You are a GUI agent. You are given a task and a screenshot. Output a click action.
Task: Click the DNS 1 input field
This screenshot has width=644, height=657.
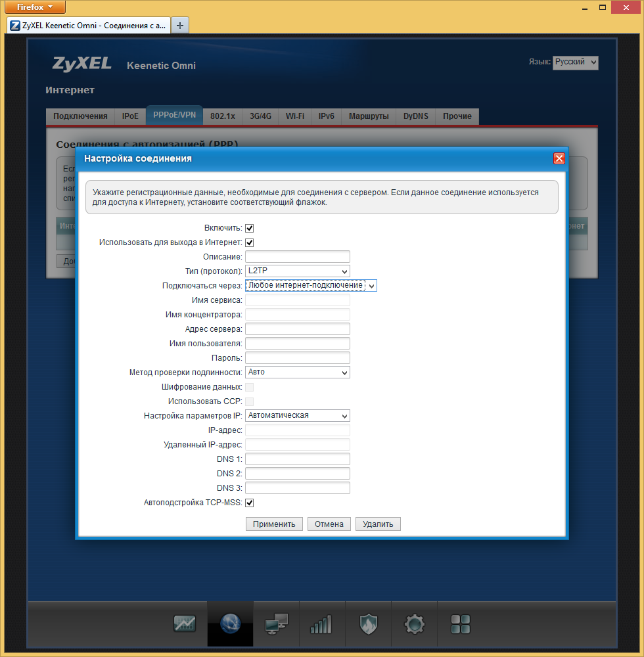coord(298,459)
